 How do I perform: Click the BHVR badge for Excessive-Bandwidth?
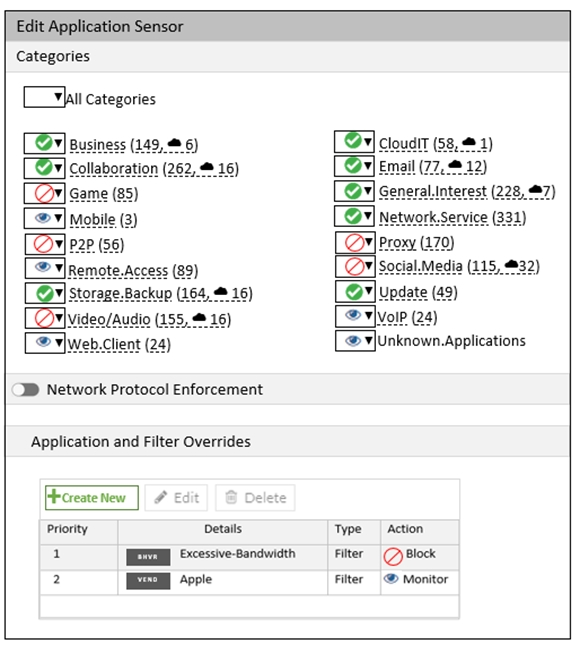[x=148, y=557]
